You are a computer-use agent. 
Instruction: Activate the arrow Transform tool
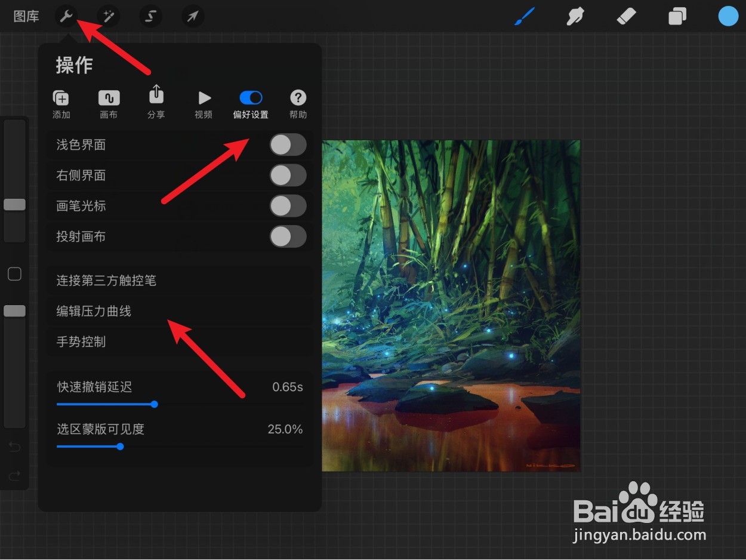(x=192, y=16)
